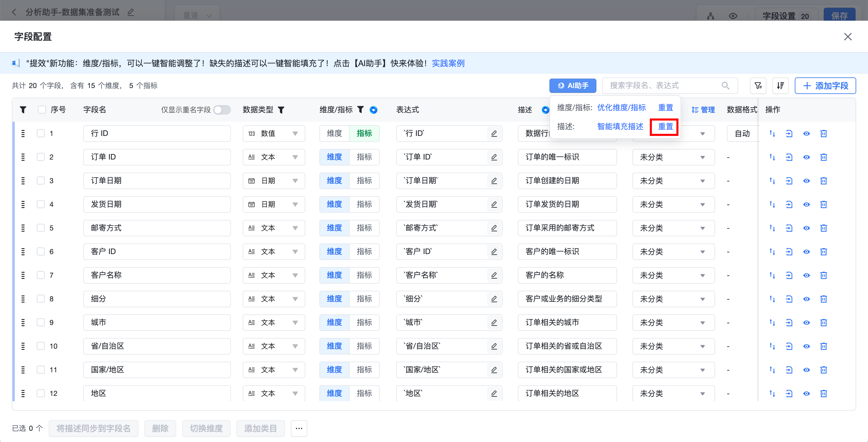Tick the checkbox for row 10 省/自治区
The width and height of the screenshot is (868, 442).
pos(41,346)
